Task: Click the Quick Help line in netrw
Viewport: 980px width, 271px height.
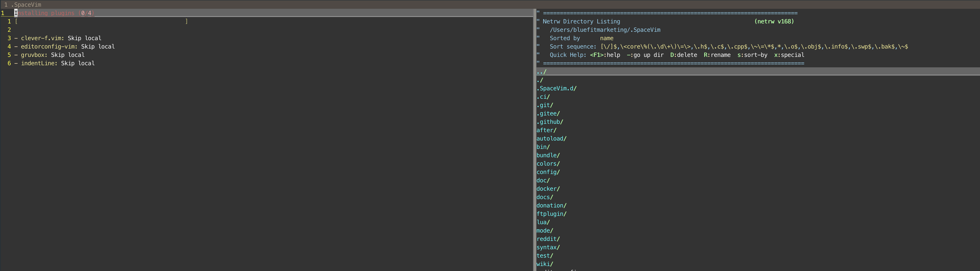Action: (x=677, y=55)
